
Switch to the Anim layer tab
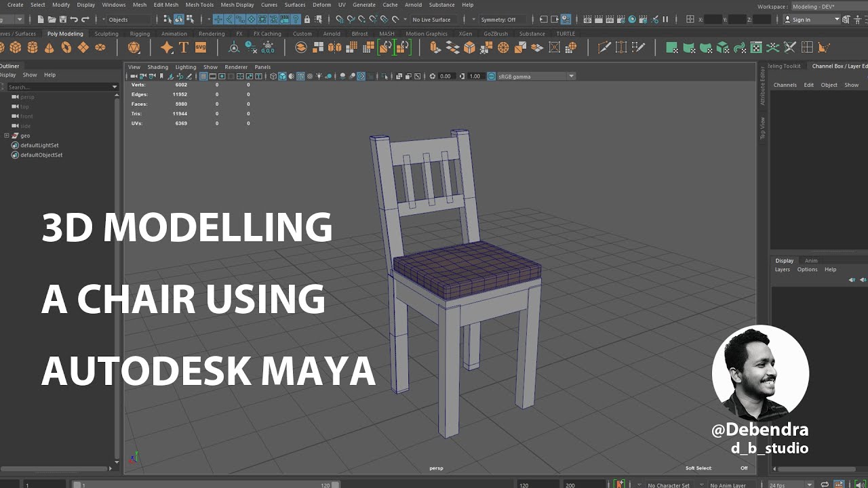coord(811,260)
